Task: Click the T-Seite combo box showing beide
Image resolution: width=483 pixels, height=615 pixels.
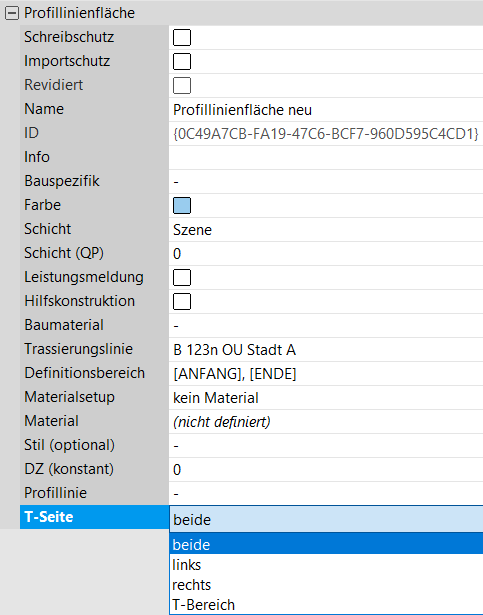Action: 326,519
